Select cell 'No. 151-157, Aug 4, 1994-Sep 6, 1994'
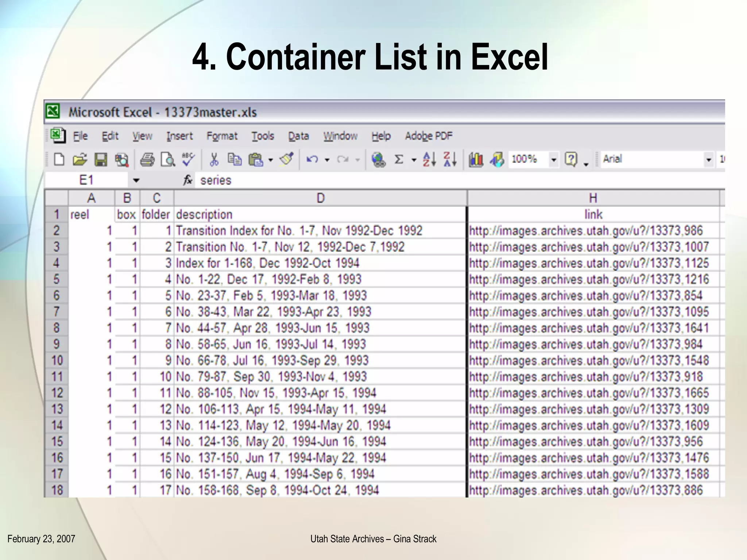The width and height of the screenshot is (747, 560). pos(320,474)
